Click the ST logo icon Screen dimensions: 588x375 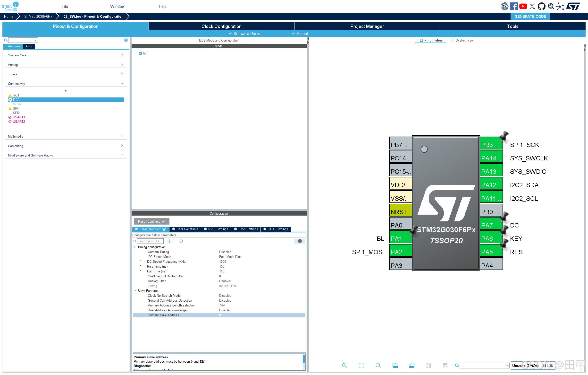coord(573,6)
